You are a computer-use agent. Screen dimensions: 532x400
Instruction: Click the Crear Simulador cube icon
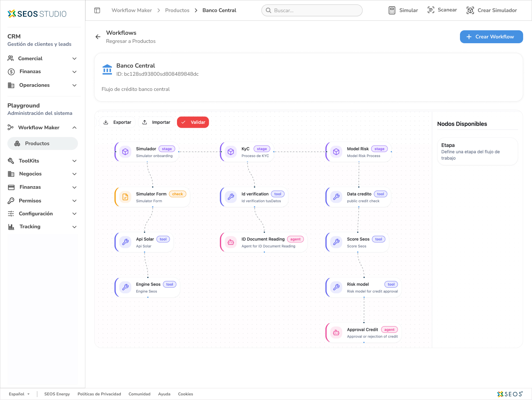tap(470, 10)
